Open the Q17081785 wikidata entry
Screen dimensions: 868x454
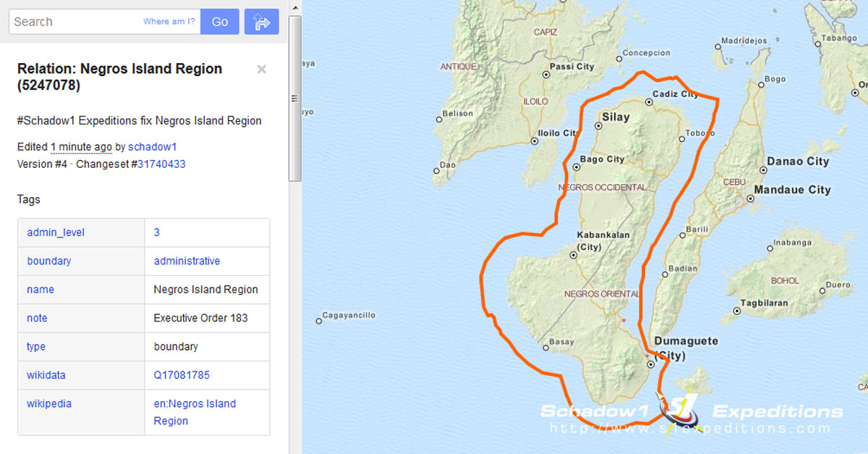(x=182, y=375)
